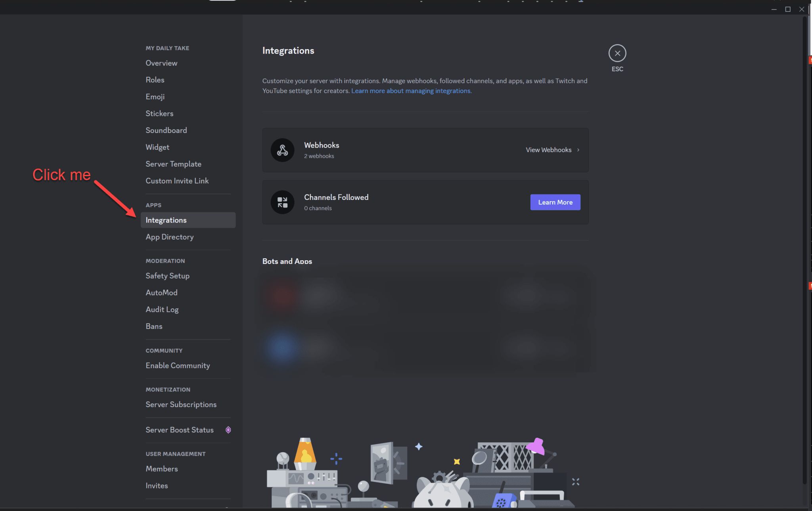The height and width of the screenshot is (511, 812).
Task: Click the Learn More button for Channels Followed
Action: [555, 202]
